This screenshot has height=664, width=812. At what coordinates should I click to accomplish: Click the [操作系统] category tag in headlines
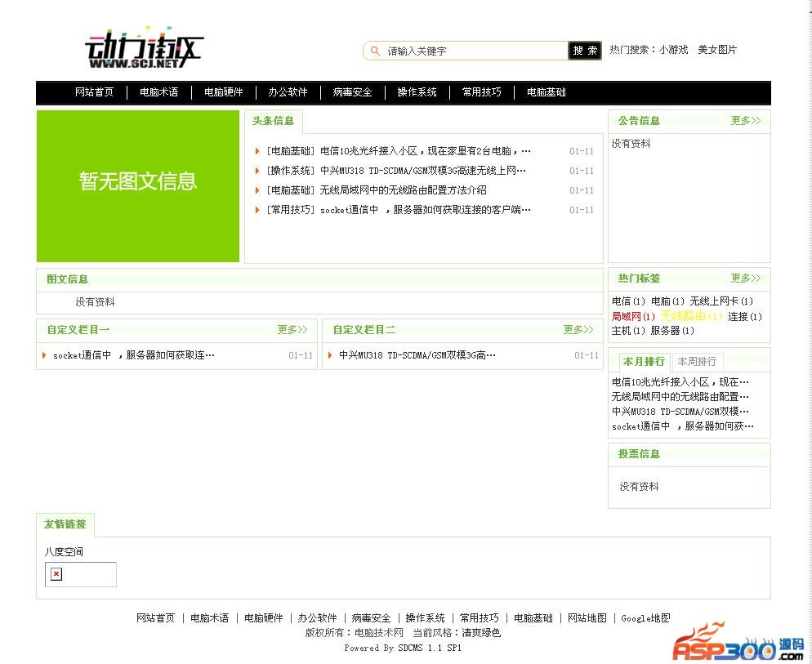(x=291, y=171)
